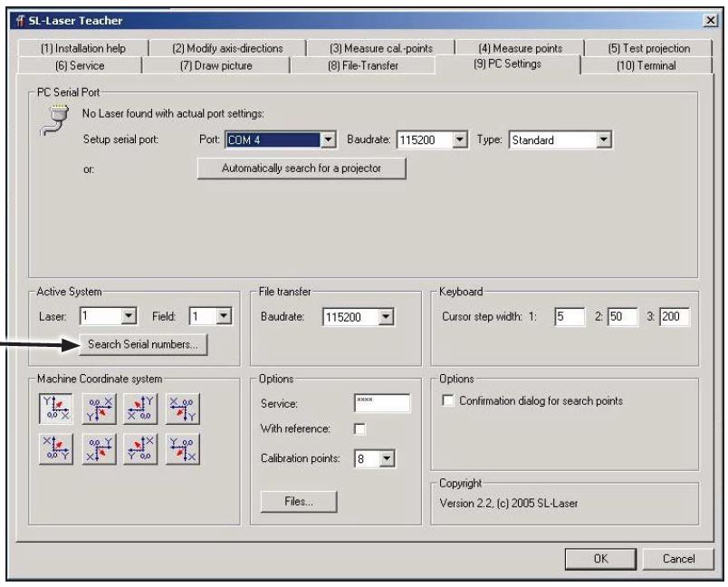Click Search Serial numbers button

(143, 344)
